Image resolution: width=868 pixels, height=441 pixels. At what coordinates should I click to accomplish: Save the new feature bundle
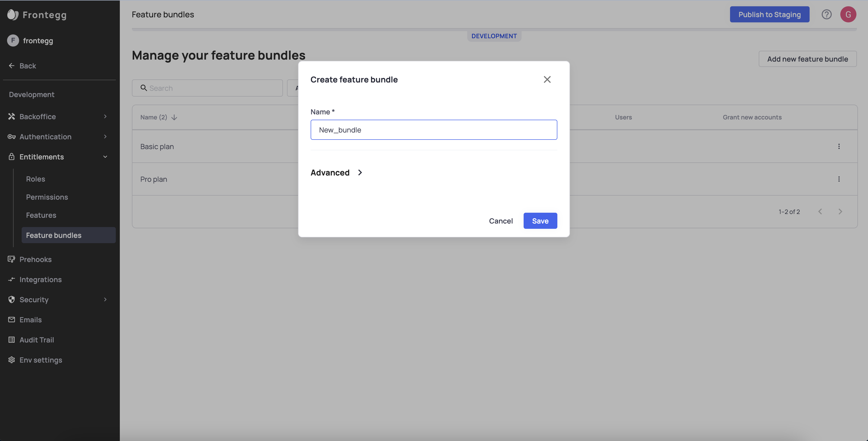tap(540, 221)
